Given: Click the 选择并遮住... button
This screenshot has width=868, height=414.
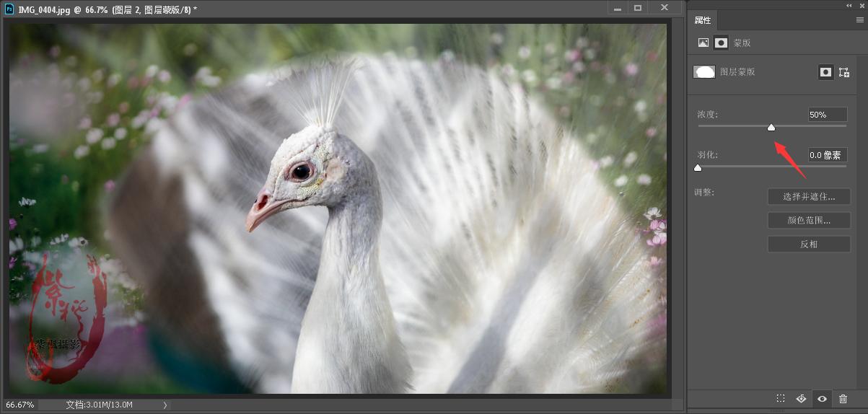Looking at the screenshot, I should 809,196.
